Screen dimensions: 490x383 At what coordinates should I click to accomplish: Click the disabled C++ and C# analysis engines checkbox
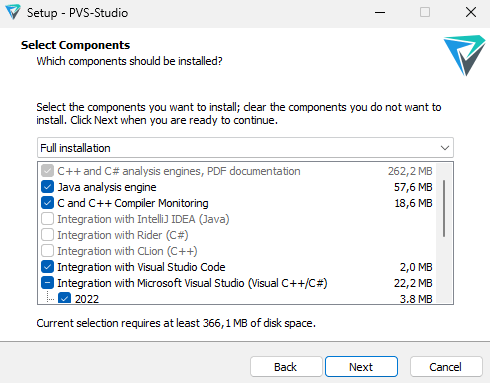coord(47,171)
